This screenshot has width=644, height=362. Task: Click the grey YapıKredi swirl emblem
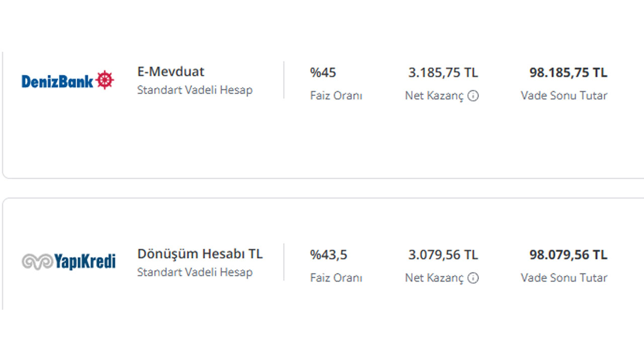tap(37, 262)
